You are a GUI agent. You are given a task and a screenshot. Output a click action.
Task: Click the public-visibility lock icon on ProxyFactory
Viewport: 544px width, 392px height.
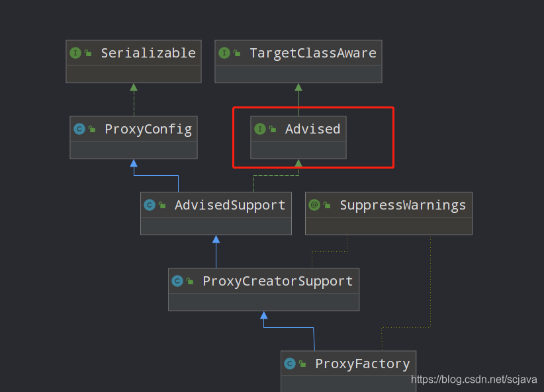[302, 364]
